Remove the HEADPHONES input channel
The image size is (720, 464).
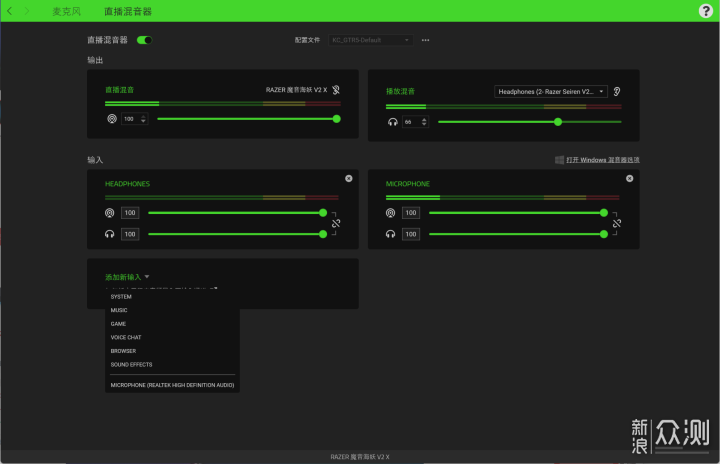tap(349, 179)
